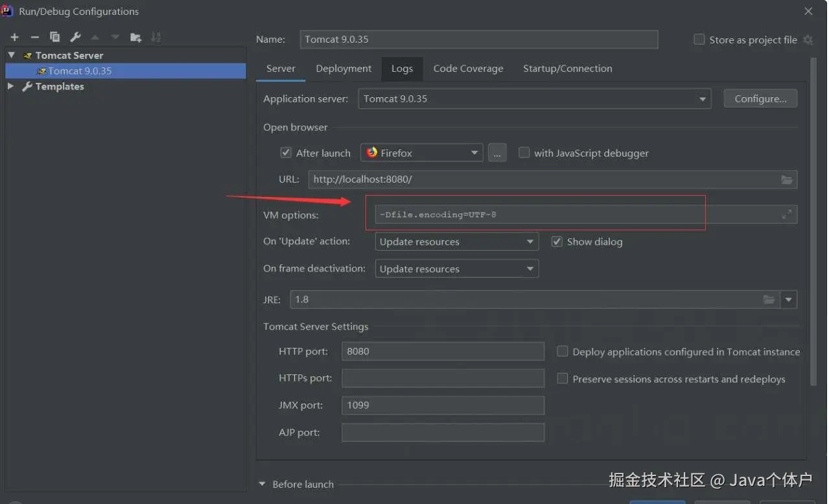
Task: Move configuration up arrow
Action: 95,37
